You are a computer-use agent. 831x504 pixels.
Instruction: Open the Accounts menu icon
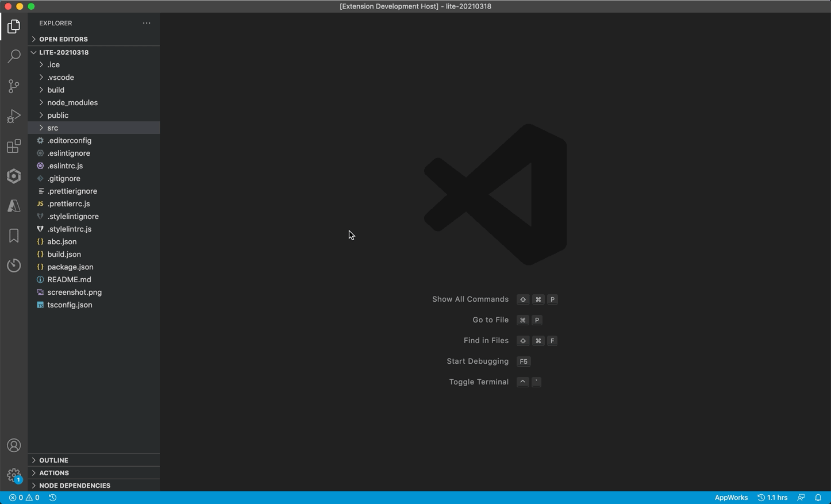click(x=14, y=445)
